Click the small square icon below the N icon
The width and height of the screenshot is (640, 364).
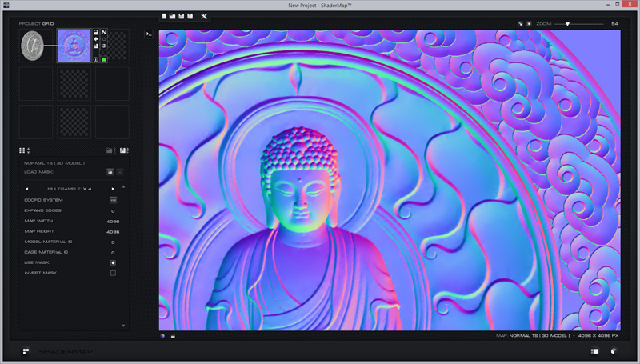tap(104, 39)
